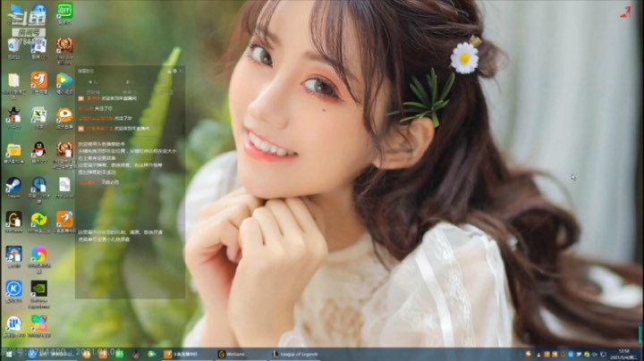The width and height of the screenshot is (644, 361).
Task: Open the 360 green-yellow plus shortcut
Action: pyautogui.click(x=39, y=222)
